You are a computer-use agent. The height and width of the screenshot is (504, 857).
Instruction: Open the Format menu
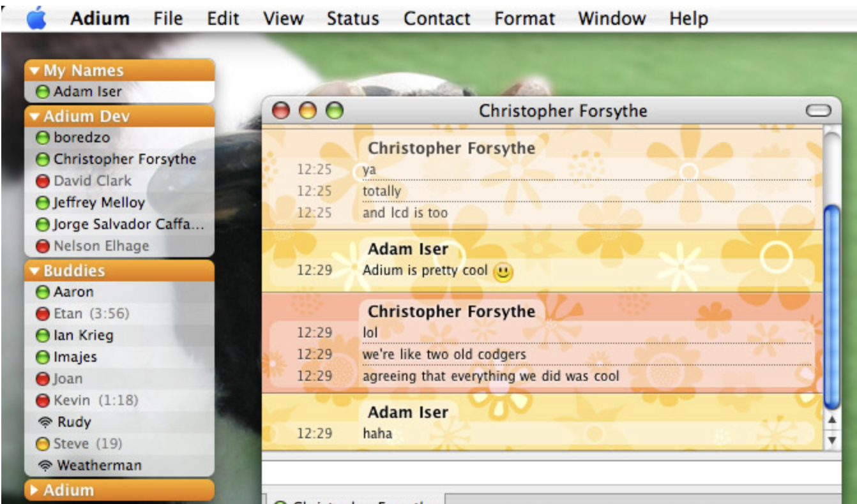pos(524,19)
